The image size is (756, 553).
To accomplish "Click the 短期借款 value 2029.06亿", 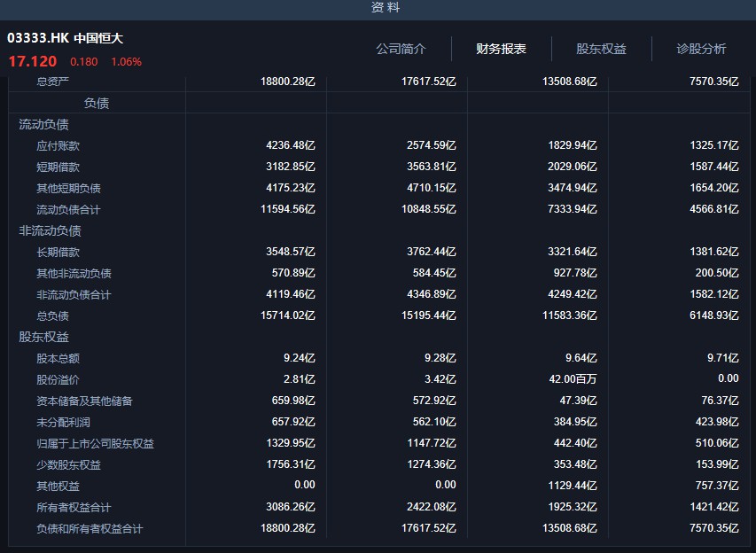I will click(x=573, y=167).
